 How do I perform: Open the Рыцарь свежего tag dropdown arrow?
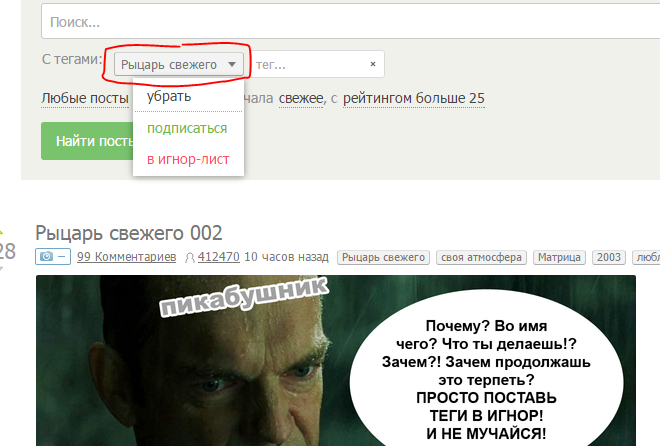pyautogui.click(x=232, y=64)
